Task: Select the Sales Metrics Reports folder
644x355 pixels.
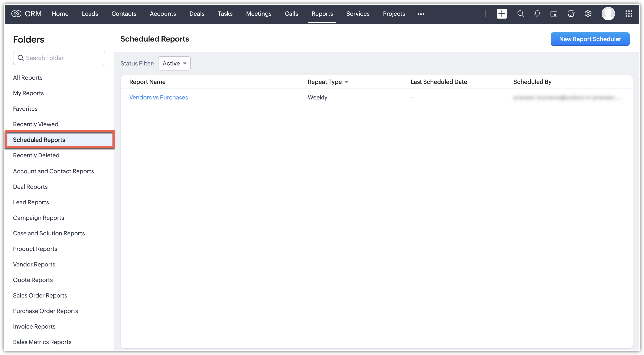Action: (42, 342)
